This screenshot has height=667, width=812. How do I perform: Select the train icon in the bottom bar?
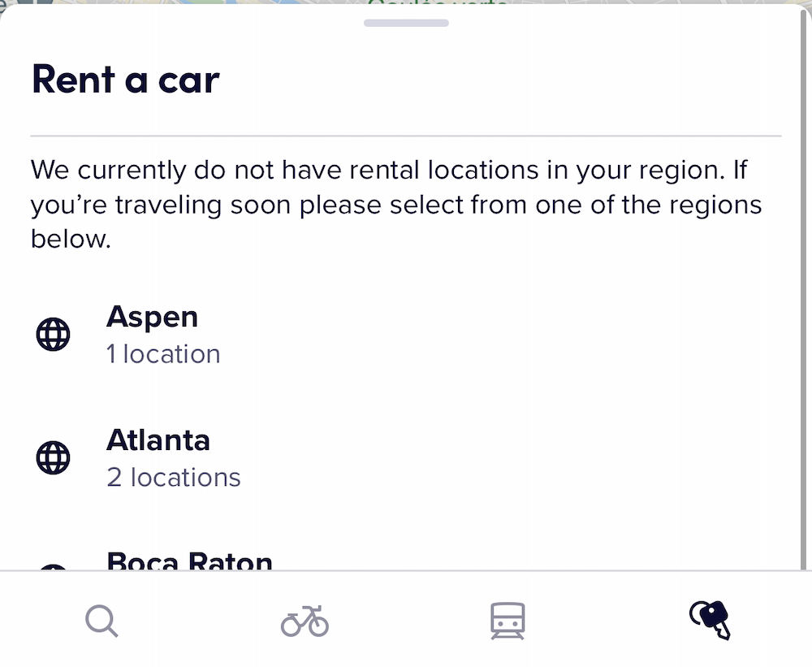tap(507, 620)
